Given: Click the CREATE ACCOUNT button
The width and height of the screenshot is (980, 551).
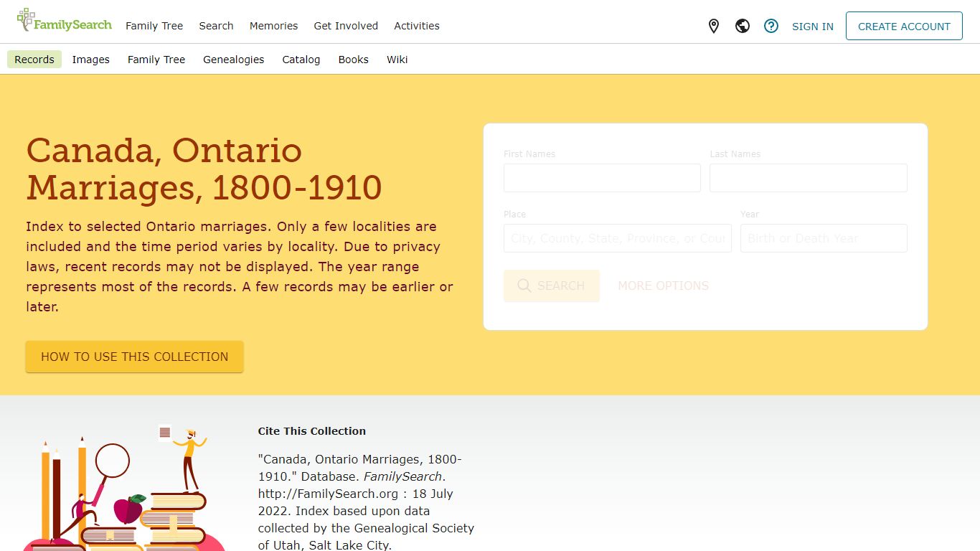Looking at the screenshot, I should pyautogui.click(x=904, y=26).
